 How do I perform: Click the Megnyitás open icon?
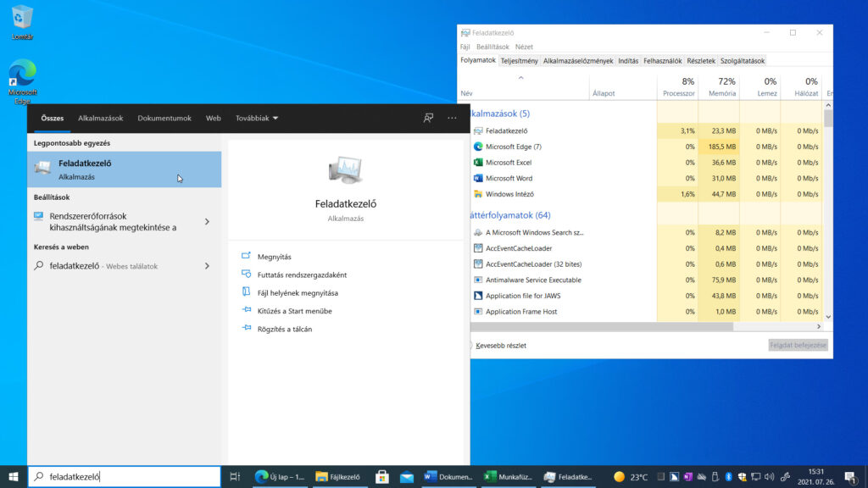pos(246,256)
